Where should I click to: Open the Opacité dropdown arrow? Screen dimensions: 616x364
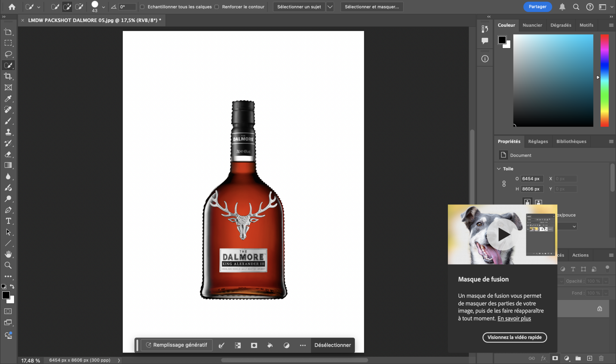(606, 281)
